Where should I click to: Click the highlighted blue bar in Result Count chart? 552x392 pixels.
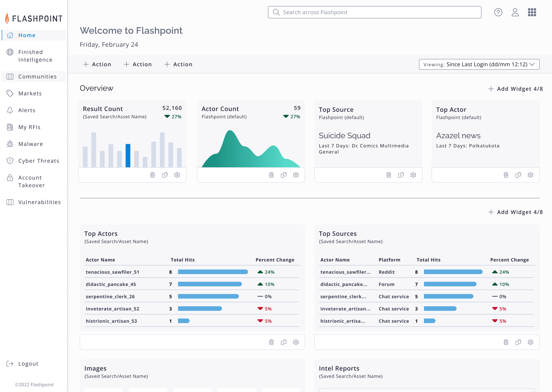pos(128,156)
